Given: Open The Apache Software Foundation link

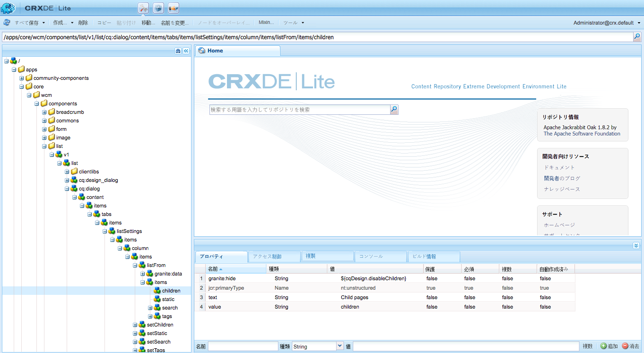Looking at the screenshot, I should click(x=582, y=134).
